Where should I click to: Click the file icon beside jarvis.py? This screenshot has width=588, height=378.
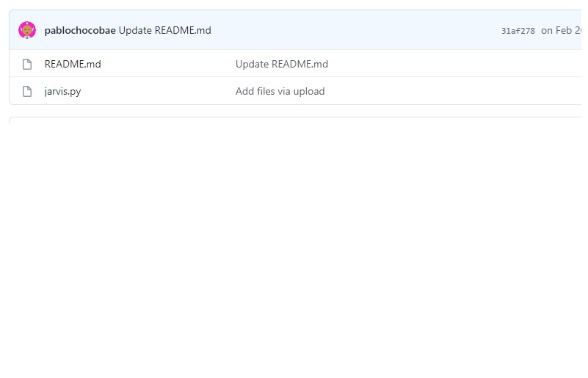coord(27,91)
